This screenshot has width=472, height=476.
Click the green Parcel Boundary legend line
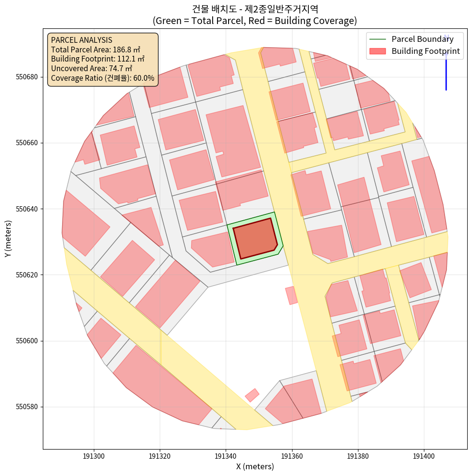click(x=377, y=39)
